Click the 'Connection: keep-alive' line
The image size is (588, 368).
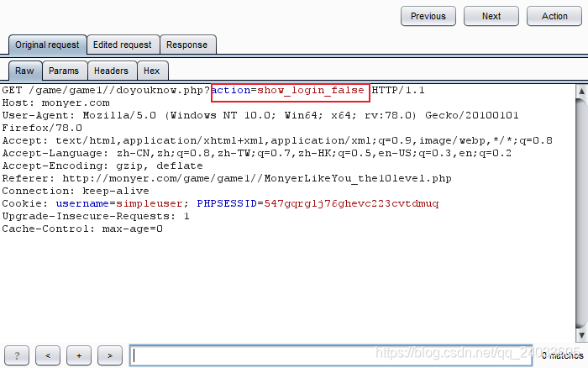[76, 191]
